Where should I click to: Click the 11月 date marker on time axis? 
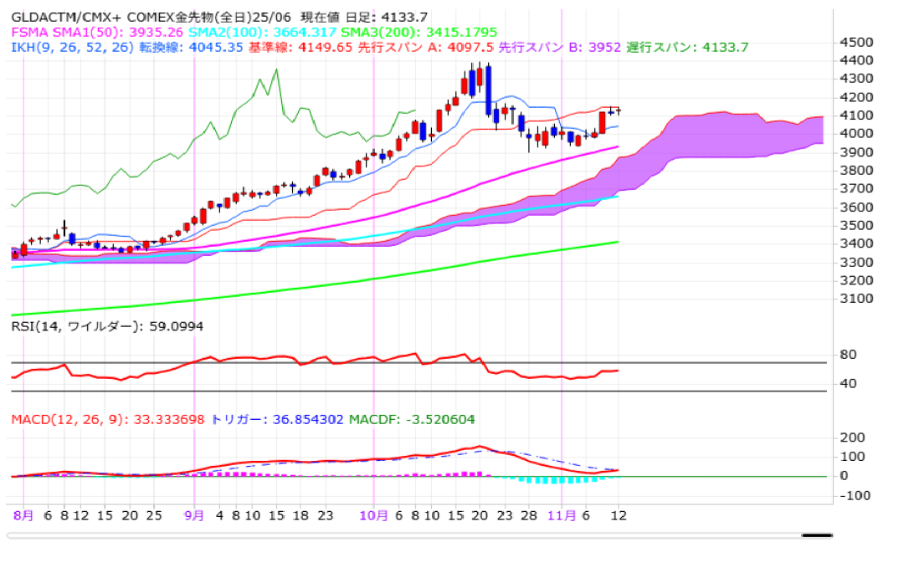click(x=561, y=516)
